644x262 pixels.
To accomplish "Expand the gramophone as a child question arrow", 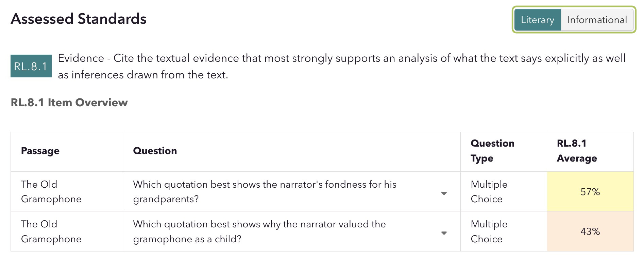I will pyautogui.click(x=444, y=233).
